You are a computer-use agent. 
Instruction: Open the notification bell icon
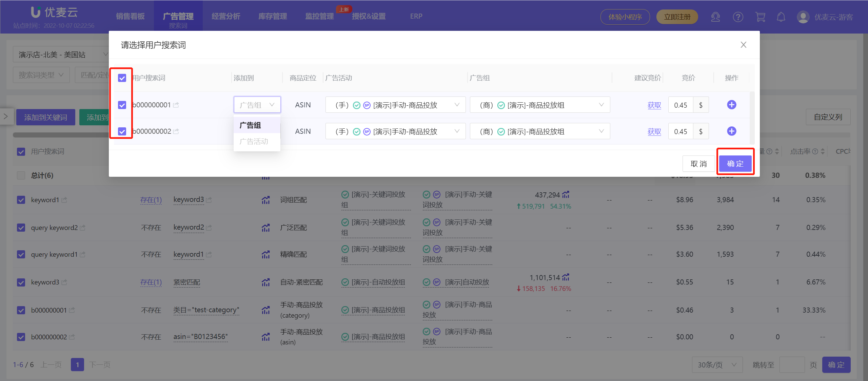click(781, 17)
